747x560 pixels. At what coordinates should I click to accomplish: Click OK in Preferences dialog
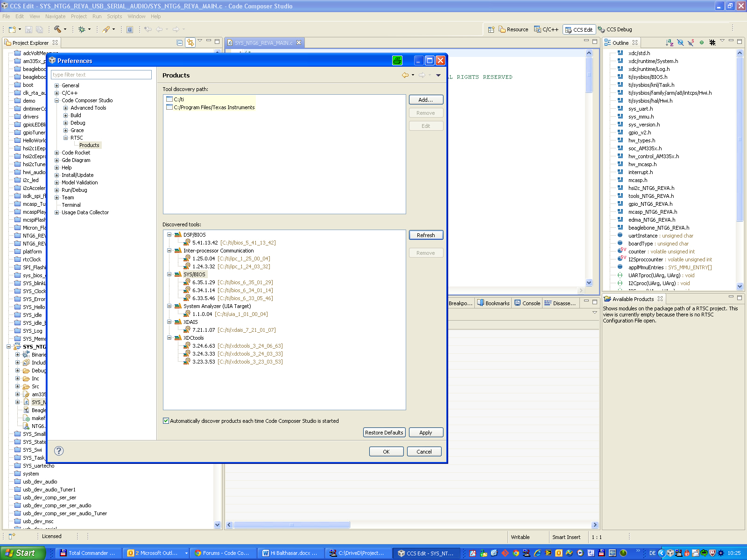[x=386, y=452]
